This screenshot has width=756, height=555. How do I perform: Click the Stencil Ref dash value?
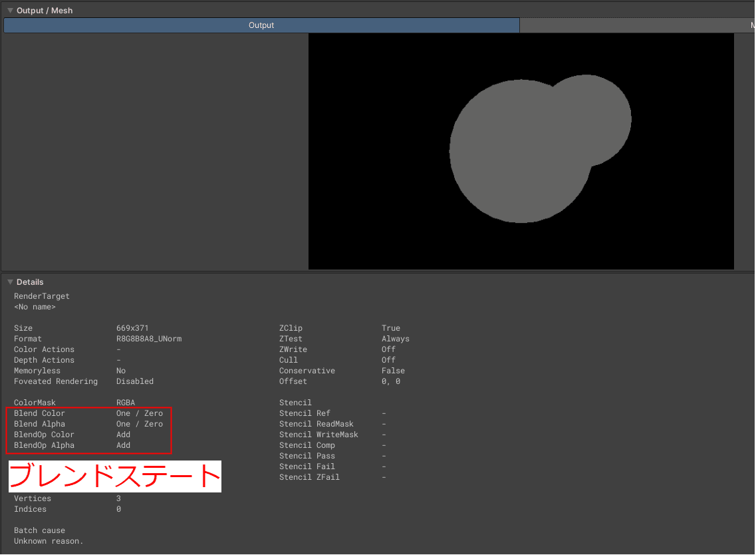tap(384, 413)
